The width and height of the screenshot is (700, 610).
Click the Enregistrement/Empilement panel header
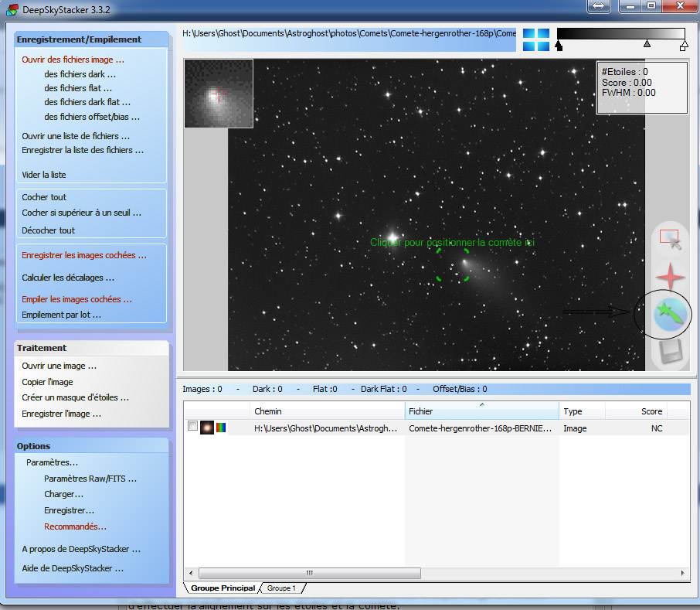(x=91, y=39)
